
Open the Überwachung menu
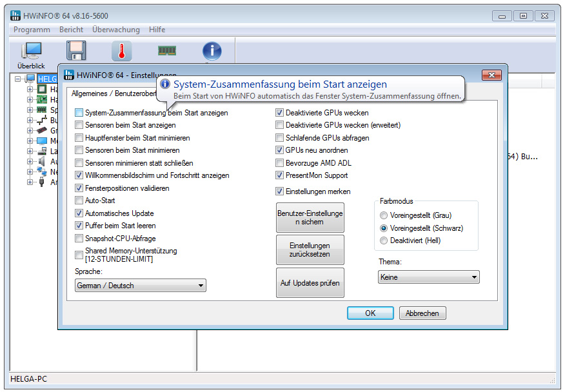pyautogui.click(x=115, y=30)
